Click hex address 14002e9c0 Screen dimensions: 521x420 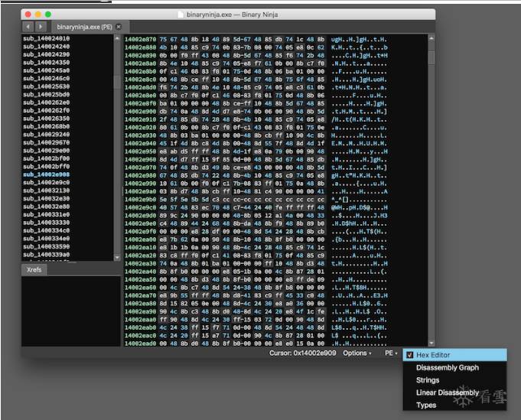tap(140, 207)
